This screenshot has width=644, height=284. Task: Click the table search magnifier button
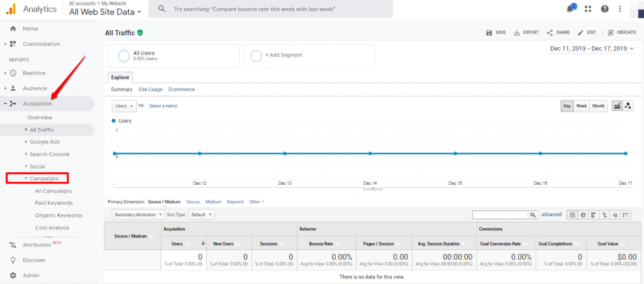click(x=533, y=215)
